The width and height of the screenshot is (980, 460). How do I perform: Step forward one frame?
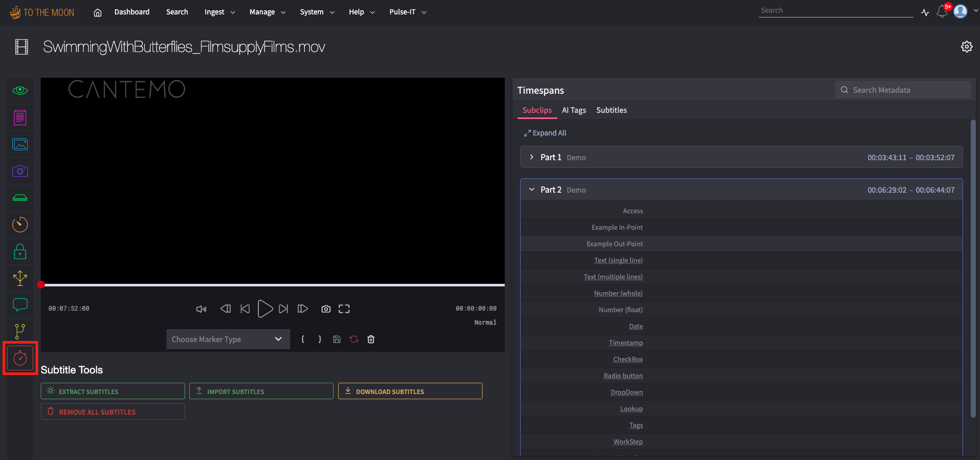[x=303, y=309]
